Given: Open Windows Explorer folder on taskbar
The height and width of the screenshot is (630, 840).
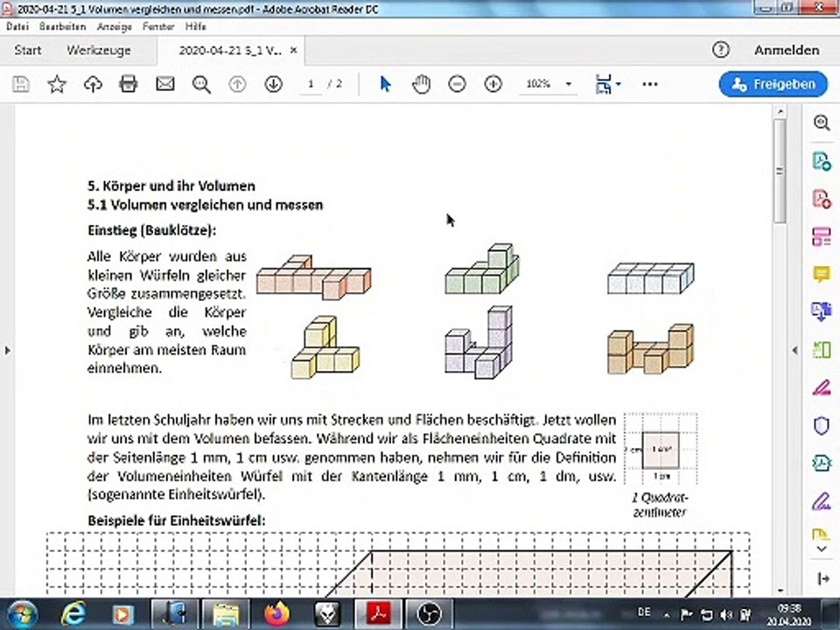Looking at the screenshot, I should tap(225, 614).
